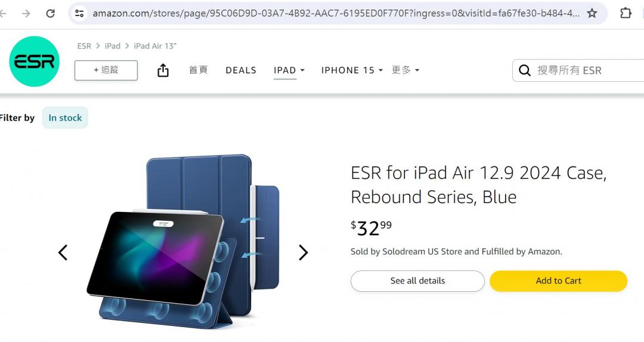Click the See all details button
The image size is (644, 342).
click(x=417, y=281)
